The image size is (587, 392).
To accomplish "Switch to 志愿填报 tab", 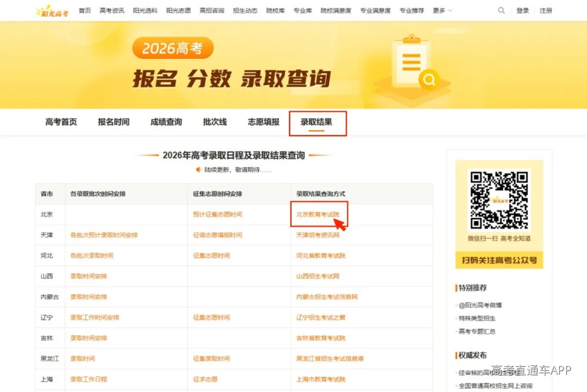I will (263, 122).
